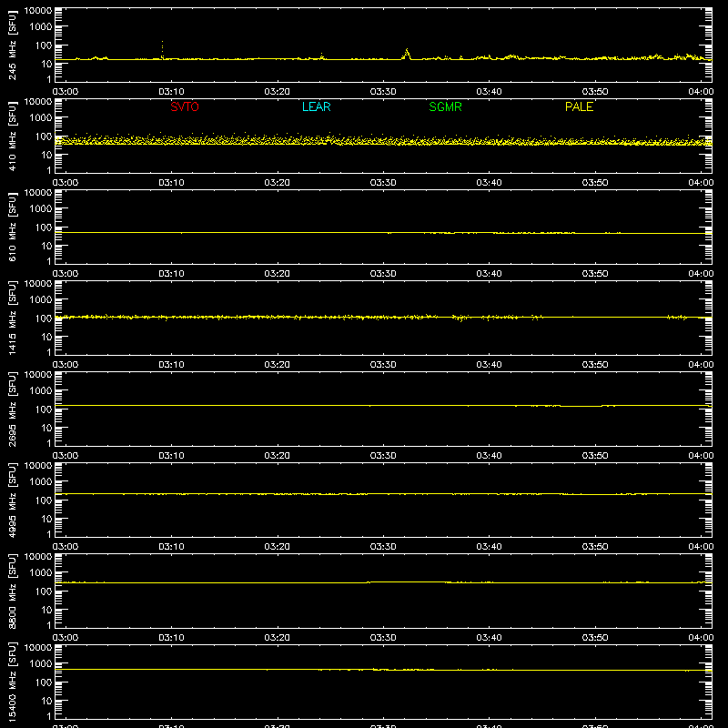Select the 245 MHz [SFU] axis title
728x728 pixels.
coord(13,45)
